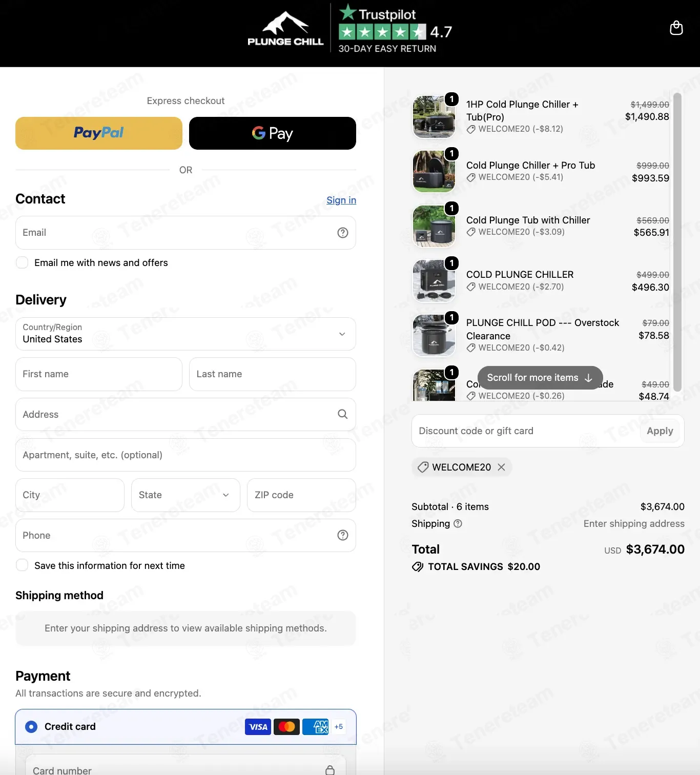Select the Credit card radio button
Screen dimensions: 700x775
(x=31, y=726)
